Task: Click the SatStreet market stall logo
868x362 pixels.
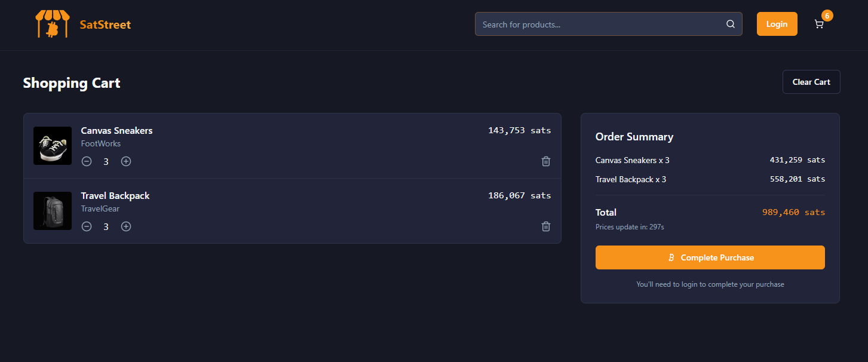Action: coord(52,24)
